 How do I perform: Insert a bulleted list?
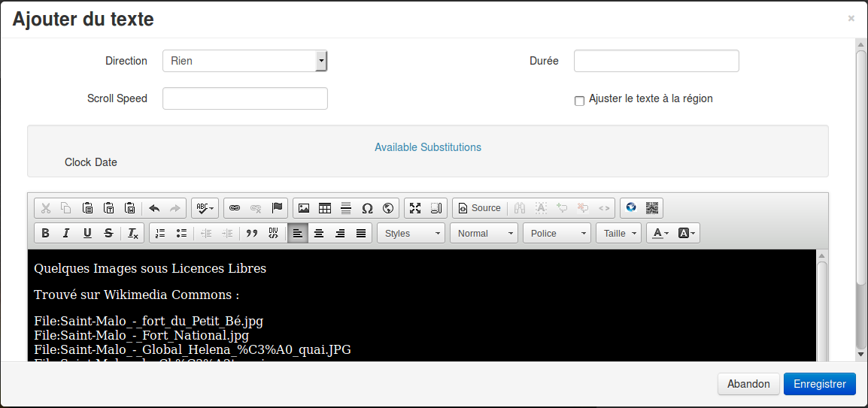[x=181, y=233]
